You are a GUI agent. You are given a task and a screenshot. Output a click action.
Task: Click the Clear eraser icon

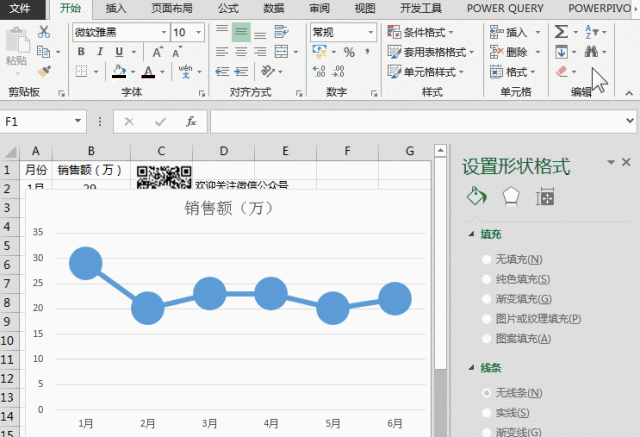[562, 72]
